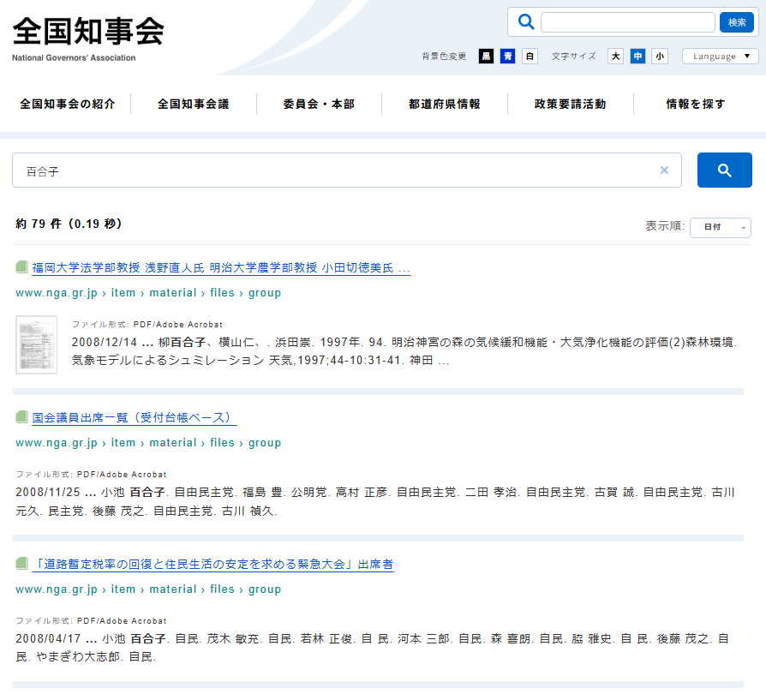Open the PDF thumbnail preview image

tap(36, 344)
